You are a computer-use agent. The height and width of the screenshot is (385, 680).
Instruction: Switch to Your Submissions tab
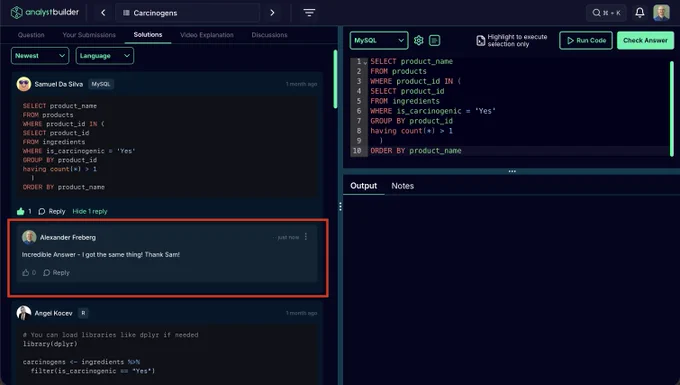click(x=89, y=35)
